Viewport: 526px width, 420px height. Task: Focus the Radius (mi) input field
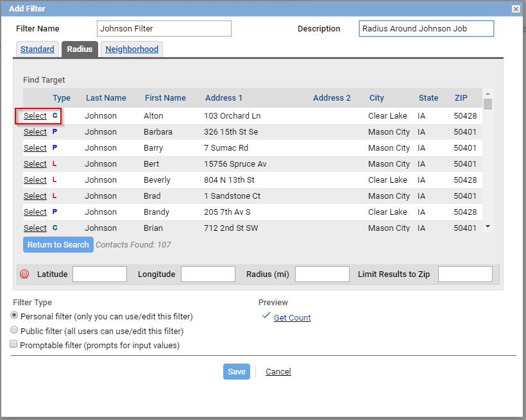click(322, 274)
